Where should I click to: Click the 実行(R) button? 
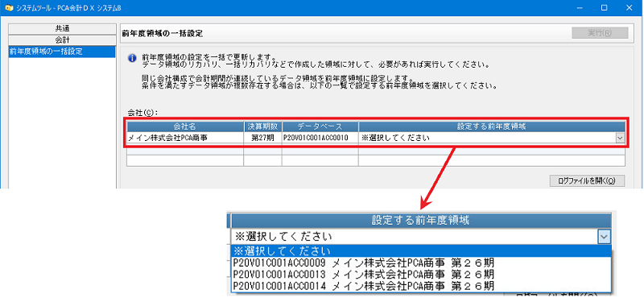pyautogui.click(x=600, y=33)
